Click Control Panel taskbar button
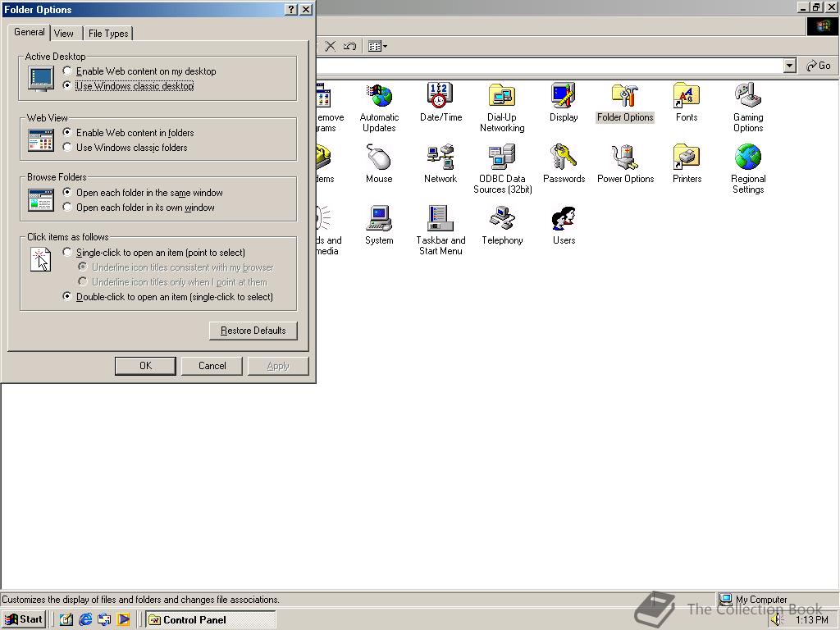840x630 pixels. pos(211,619)
